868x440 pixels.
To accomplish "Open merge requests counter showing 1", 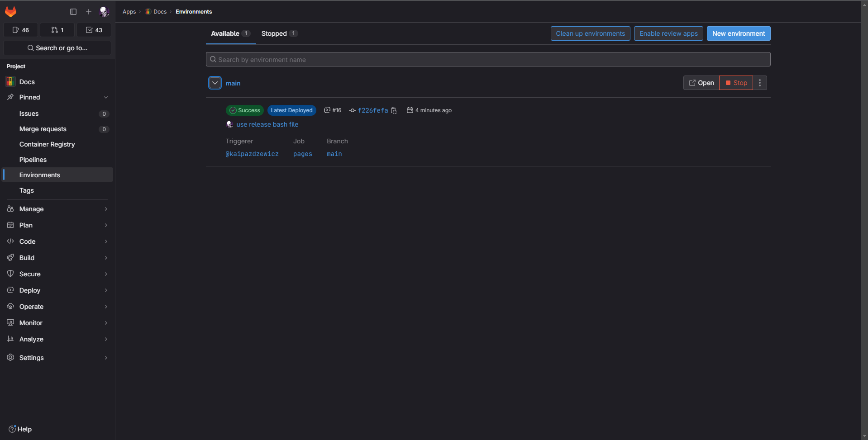I will (x=57, y=30).
